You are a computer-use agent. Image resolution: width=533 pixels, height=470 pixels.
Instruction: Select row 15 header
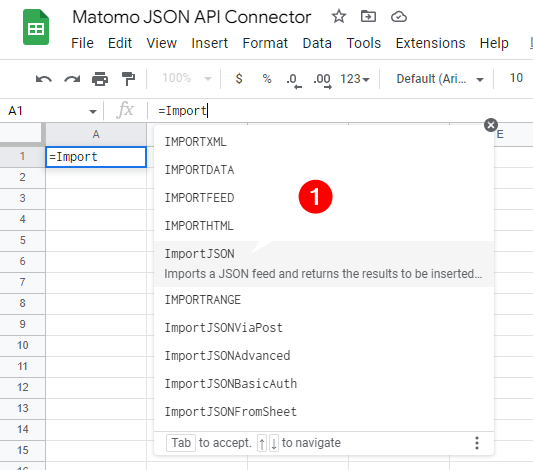22,450
